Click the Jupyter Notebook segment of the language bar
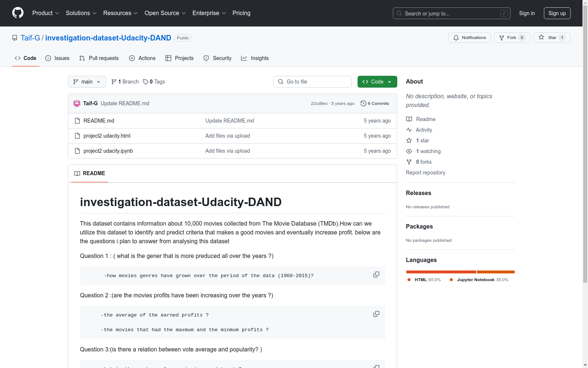 (496, 272)
